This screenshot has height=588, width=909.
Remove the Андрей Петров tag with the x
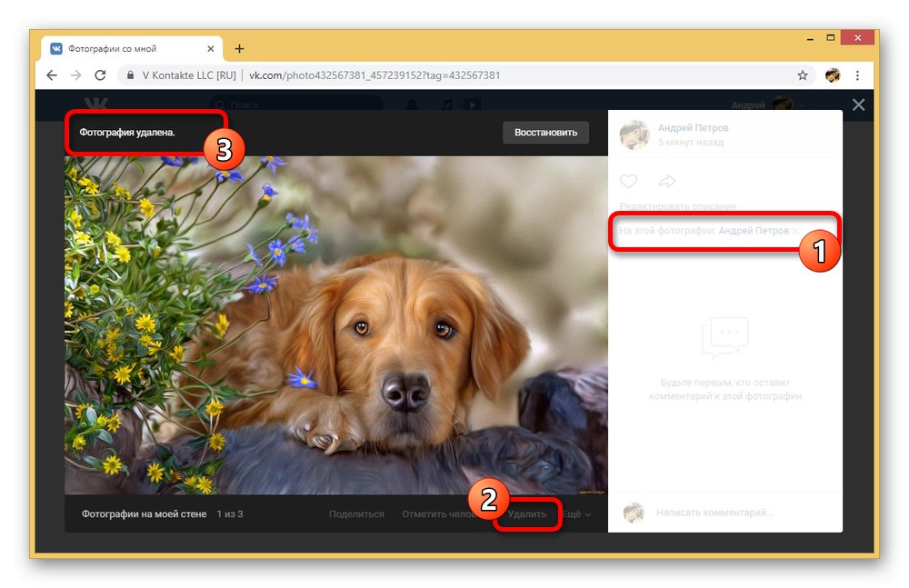(x=795, y=231)
